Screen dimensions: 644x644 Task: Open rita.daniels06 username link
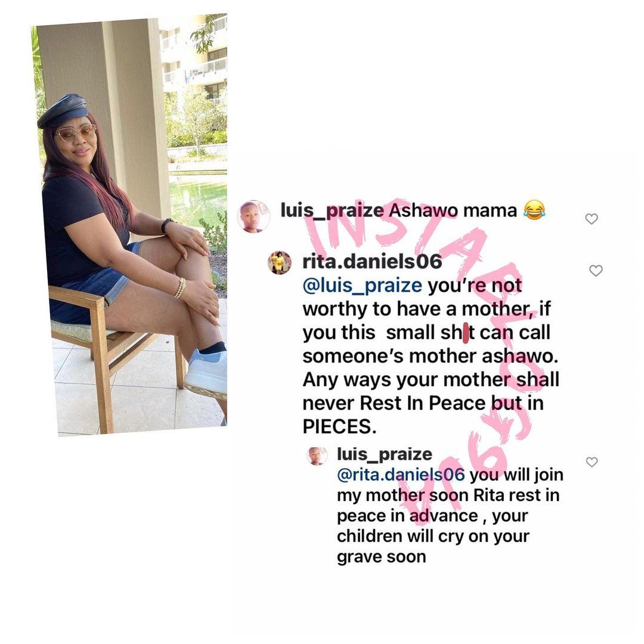coord(372,262)
